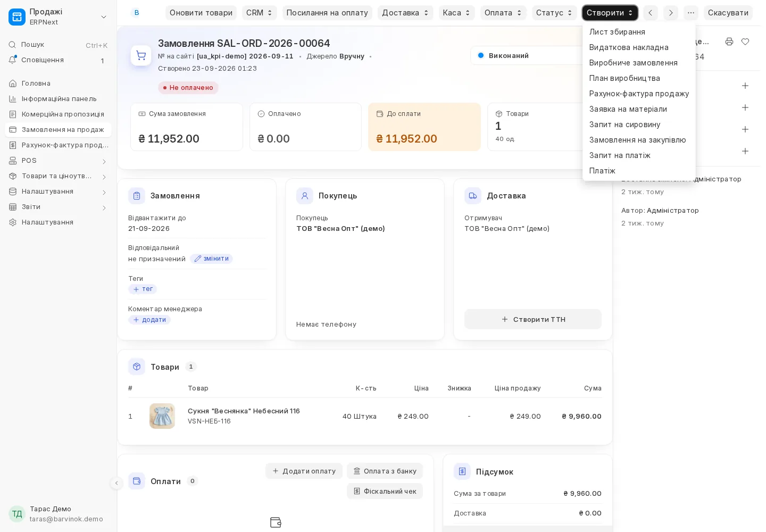Click Фіскальний чек button
Screen dimensions: 766x532
pyautogui.click(x=385, y=491)
